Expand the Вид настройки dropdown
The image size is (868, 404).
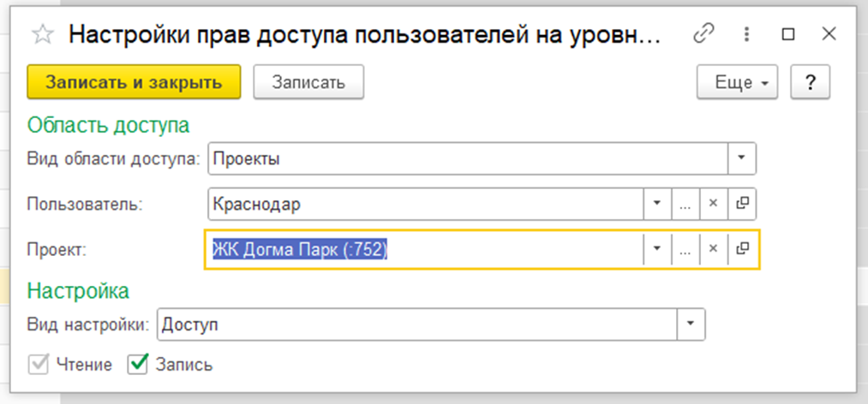(x=690, y=324)
